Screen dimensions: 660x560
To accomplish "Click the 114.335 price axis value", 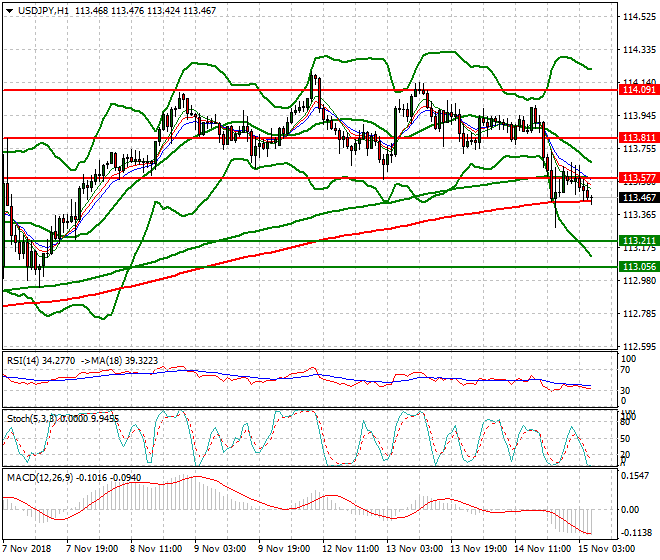I will 639,50.
